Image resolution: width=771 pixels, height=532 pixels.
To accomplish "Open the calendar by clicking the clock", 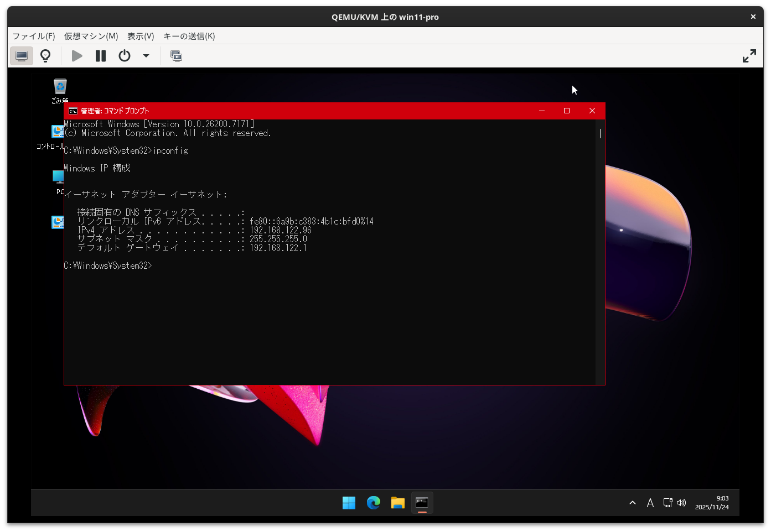I will pos(713,503).
